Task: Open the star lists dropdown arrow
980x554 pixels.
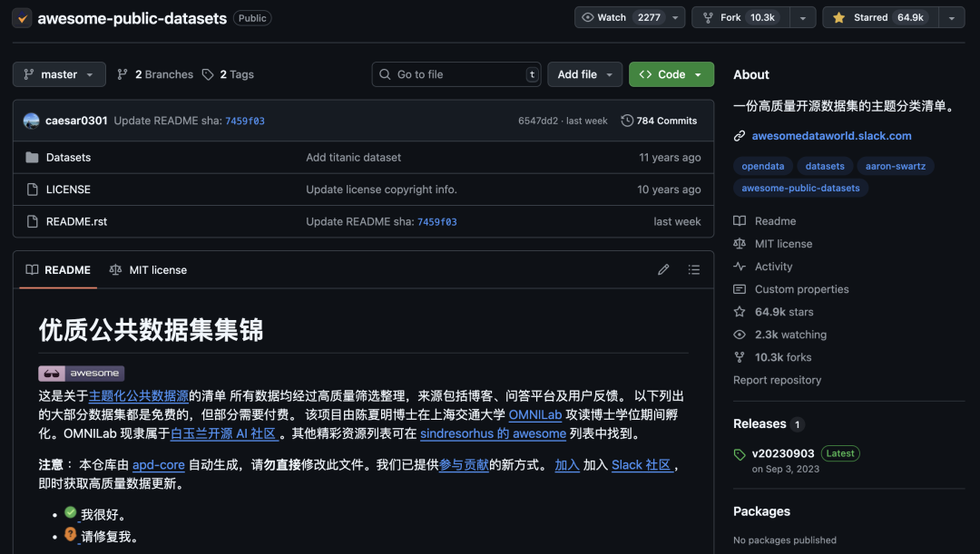Action: (951, 17)
